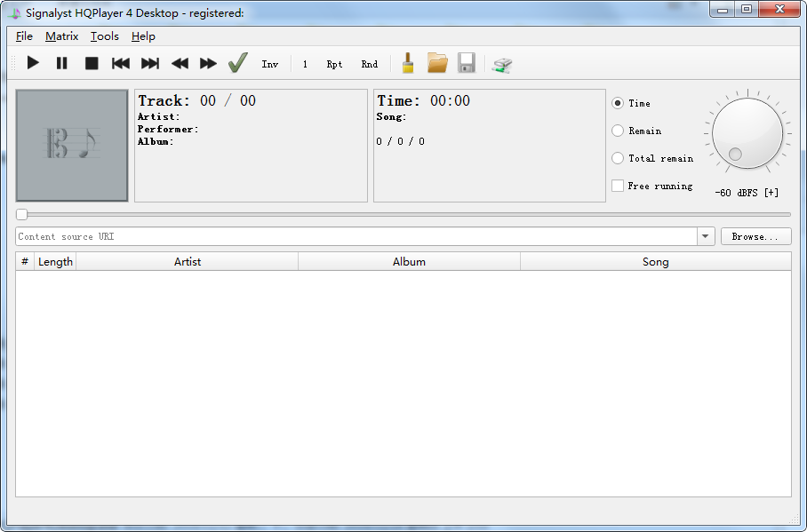Open the Help menu
This screenshot has width=807, height=532.
143,36
